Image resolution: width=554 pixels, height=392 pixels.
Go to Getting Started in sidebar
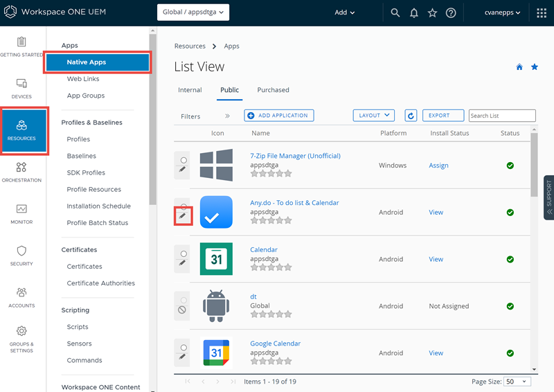click(x=21, y=46)
